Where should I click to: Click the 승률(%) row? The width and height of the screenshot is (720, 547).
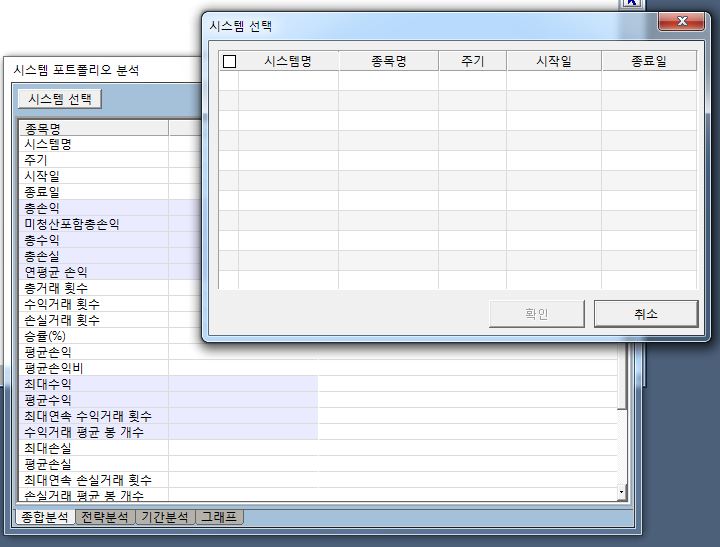(45, 336)
